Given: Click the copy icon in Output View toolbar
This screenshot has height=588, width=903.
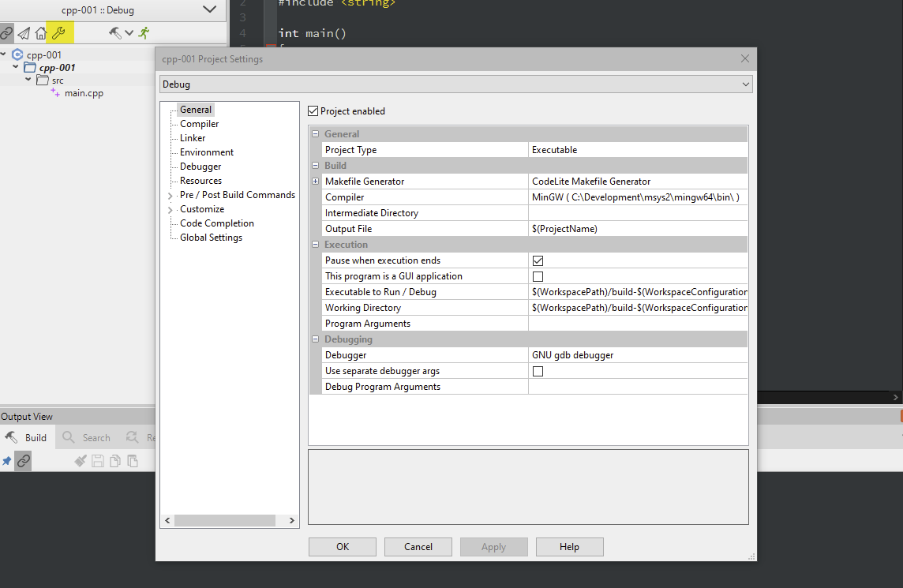Looking at the screenshot, I should click(x=115, y=461).
